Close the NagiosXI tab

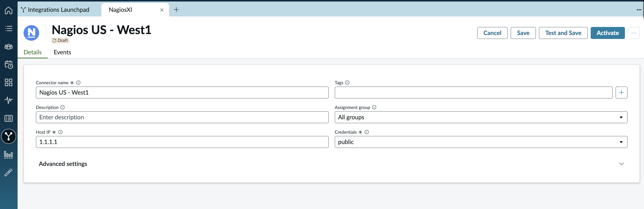tap(162, 10)
